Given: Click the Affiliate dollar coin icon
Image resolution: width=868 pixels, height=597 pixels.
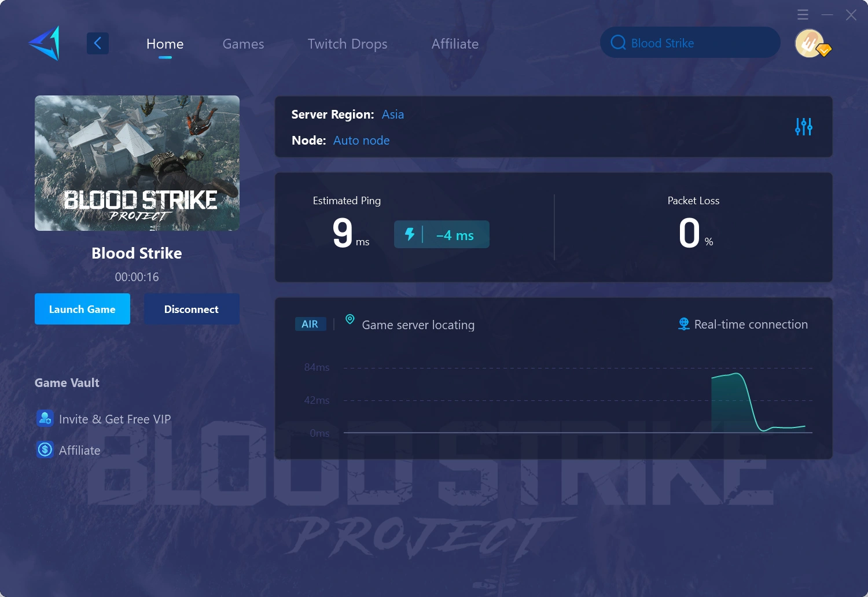Looking at the screenshot, I should [45, 449].
